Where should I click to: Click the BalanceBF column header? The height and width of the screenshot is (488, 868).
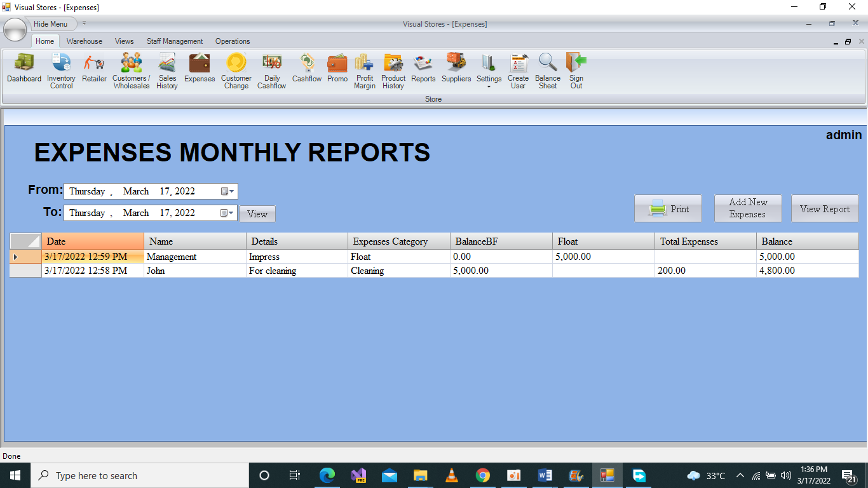coord(501,241)
